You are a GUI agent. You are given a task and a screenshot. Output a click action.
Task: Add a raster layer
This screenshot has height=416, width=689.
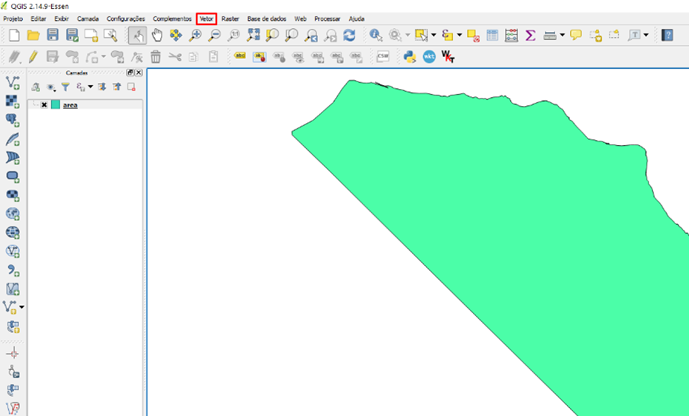[13, 101]
